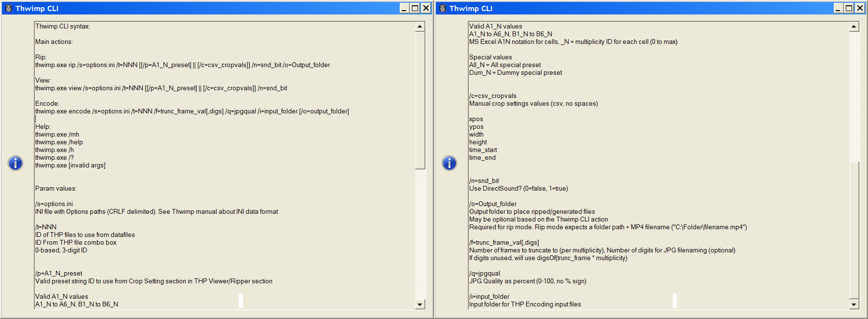Click the "/s=options.ini" parameter line
Viewport: 868px width, 319px height.
point(54,204)
